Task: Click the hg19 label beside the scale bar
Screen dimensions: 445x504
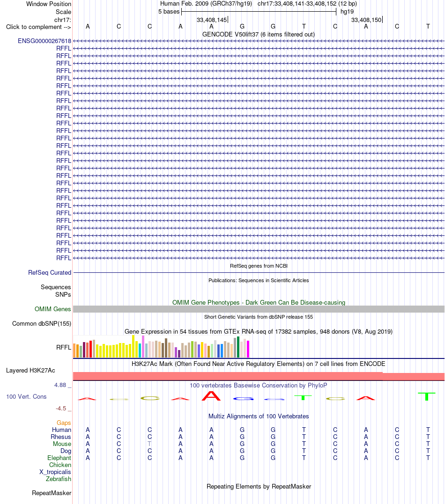Action: tap(347, 12)
